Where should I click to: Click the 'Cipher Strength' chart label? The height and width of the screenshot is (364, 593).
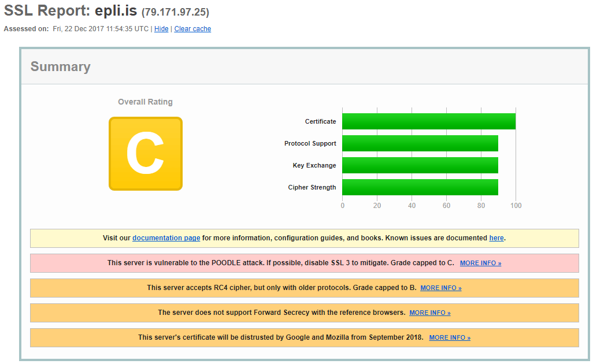coord(312,187)
